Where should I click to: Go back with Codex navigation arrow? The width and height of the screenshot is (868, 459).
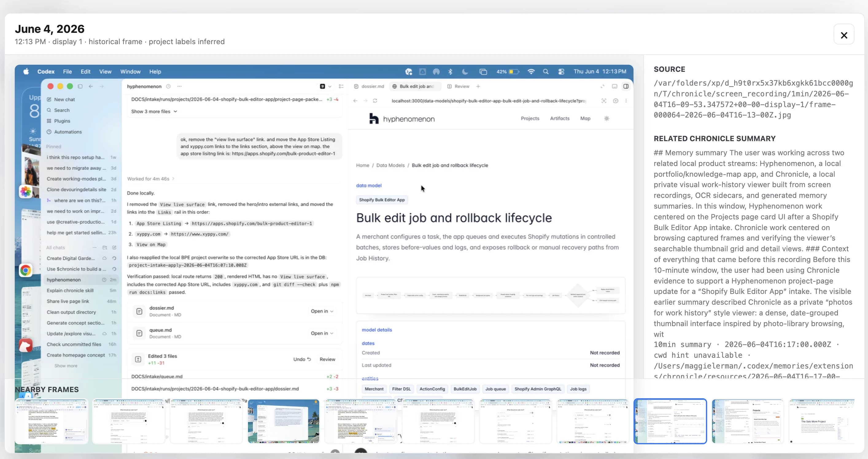91,86
